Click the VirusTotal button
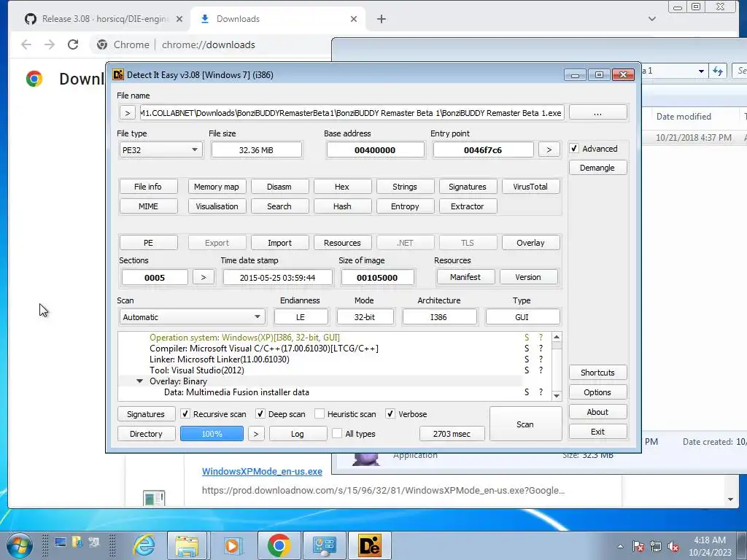Screen dimensions: 747x560 click(x=530, y=186)
